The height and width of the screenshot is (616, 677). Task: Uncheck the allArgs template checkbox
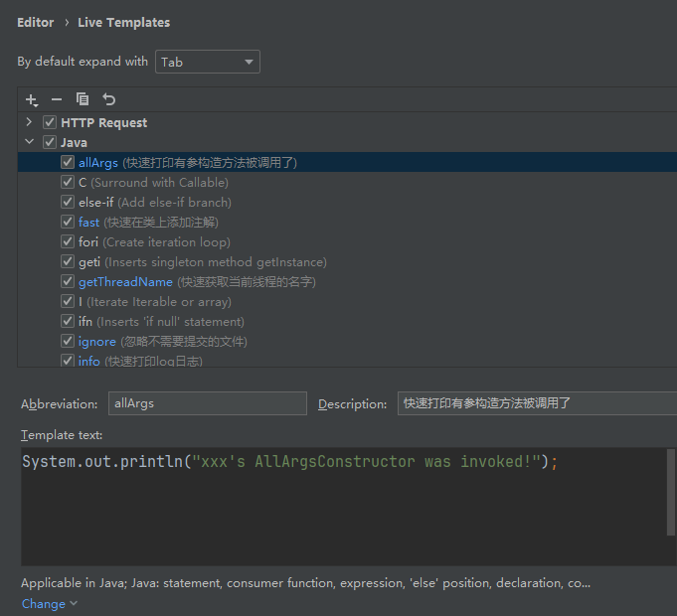[x=68, y=162]
